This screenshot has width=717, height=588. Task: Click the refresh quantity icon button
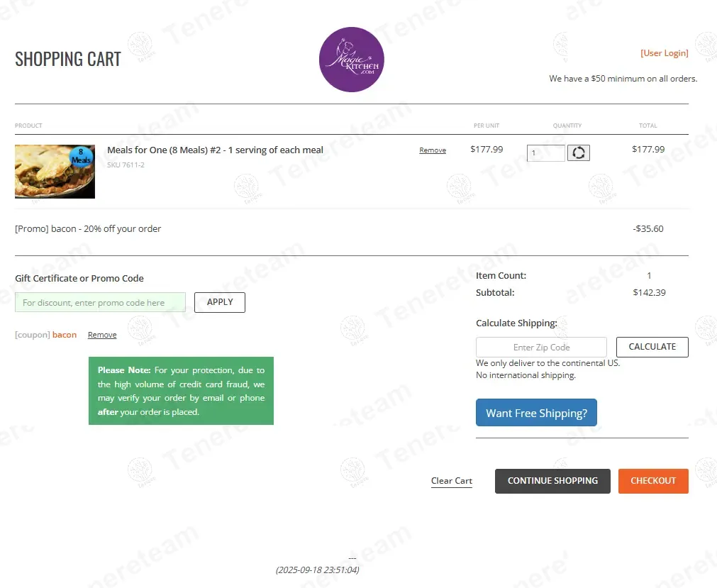pos(579,152)
